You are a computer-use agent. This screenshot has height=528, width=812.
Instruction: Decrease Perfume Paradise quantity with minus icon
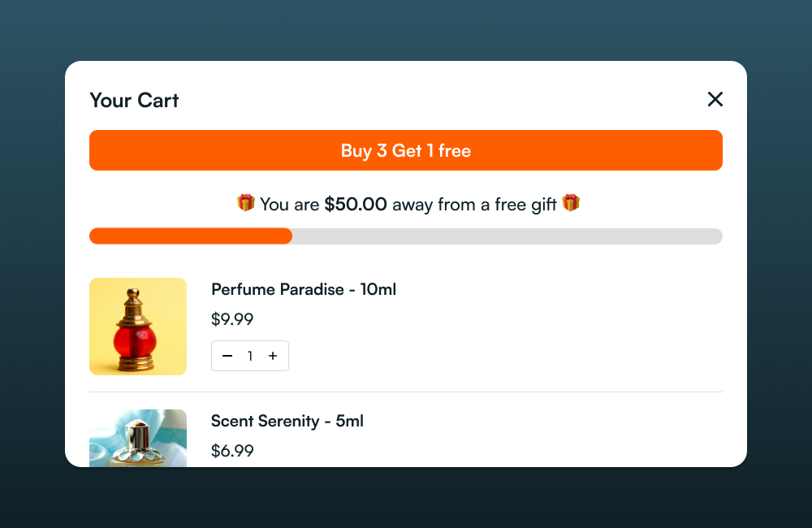pos(227,356)
